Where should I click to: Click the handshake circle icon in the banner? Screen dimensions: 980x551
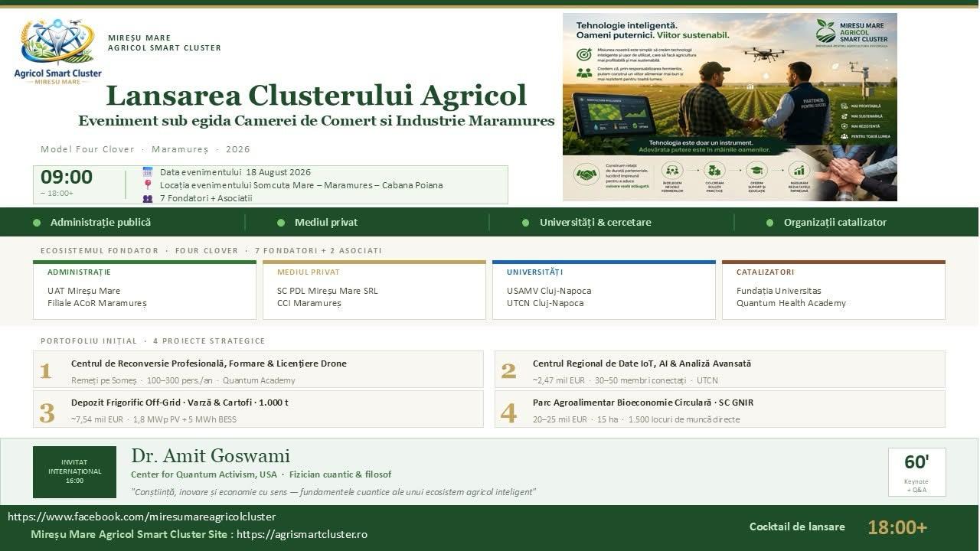click(x=587, y=174)
